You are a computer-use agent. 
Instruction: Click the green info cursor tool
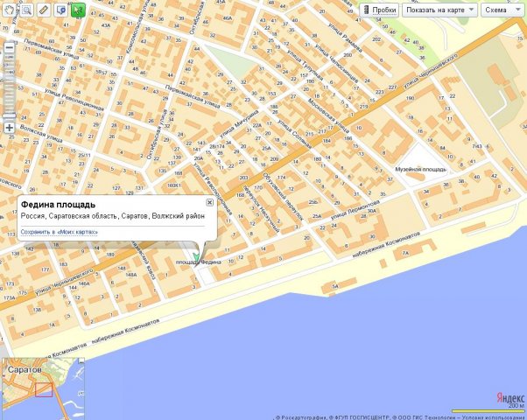[x=78, y=10]
